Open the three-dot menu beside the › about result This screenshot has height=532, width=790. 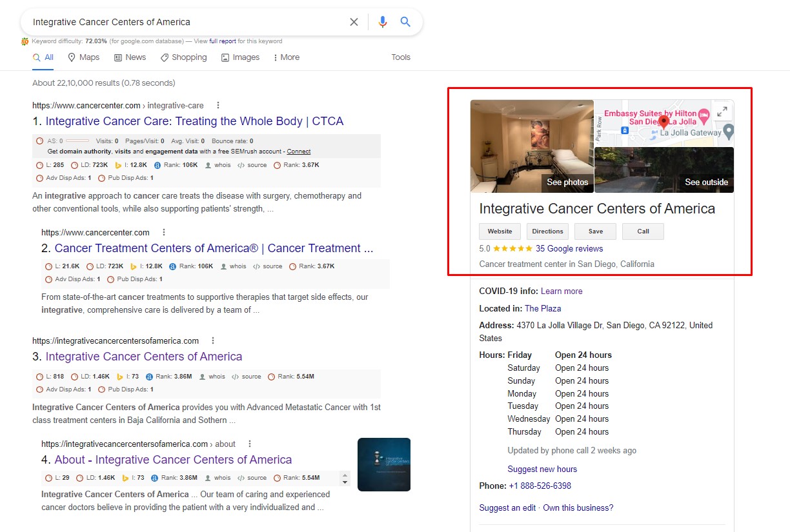pos(250,444)
